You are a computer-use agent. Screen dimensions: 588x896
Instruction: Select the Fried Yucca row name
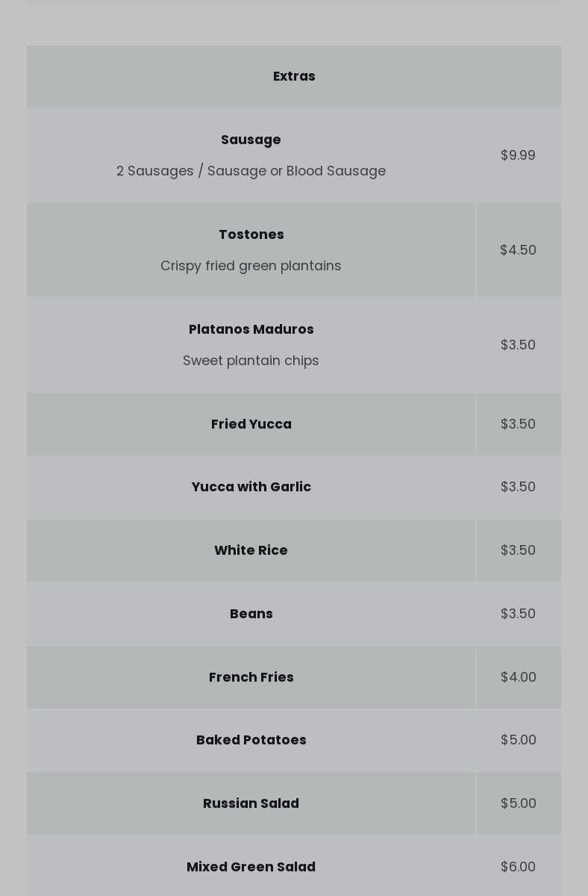point(251,424)
